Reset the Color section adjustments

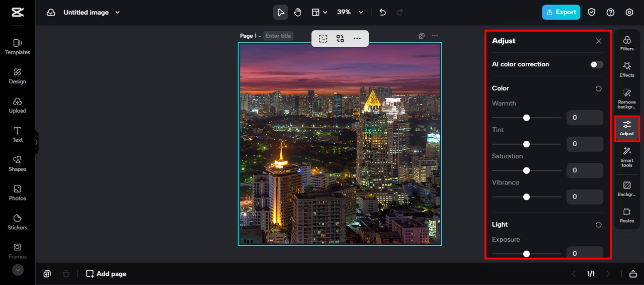pos(598,88)
